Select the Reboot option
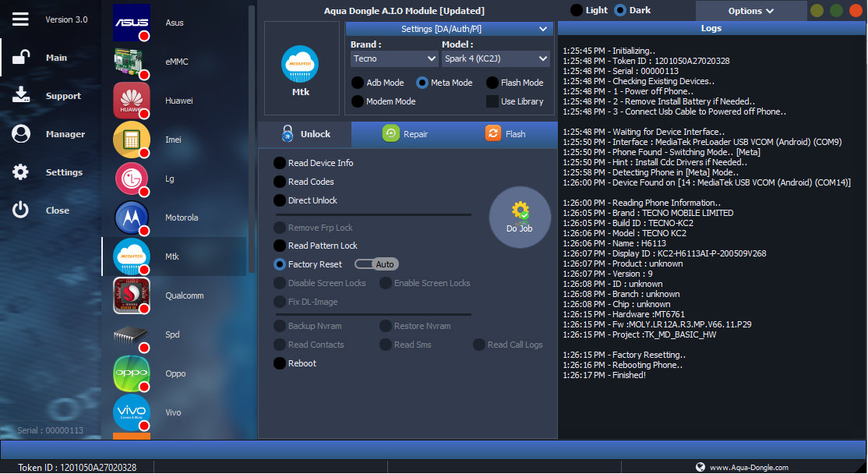Screen dimensions: 868x474 point(295,363)
